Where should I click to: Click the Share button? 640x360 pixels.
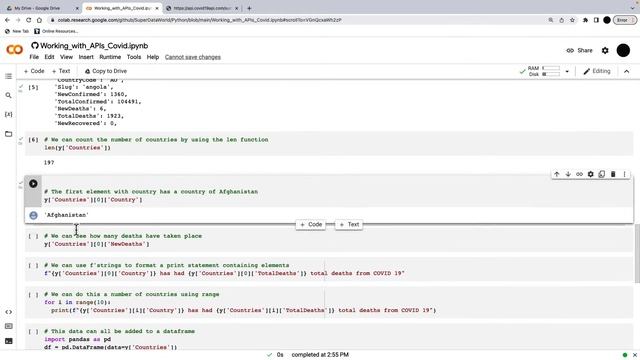579,50
